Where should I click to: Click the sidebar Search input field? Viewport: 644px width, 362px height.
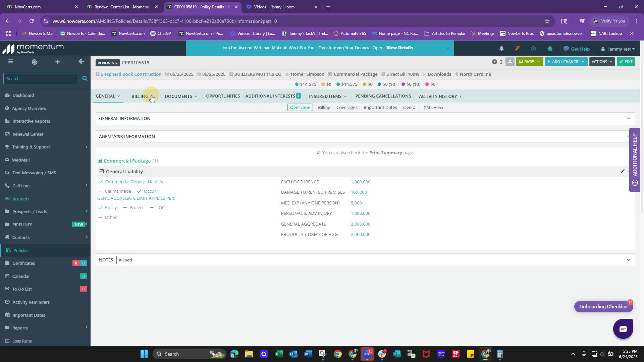click(x=40, y=78)
